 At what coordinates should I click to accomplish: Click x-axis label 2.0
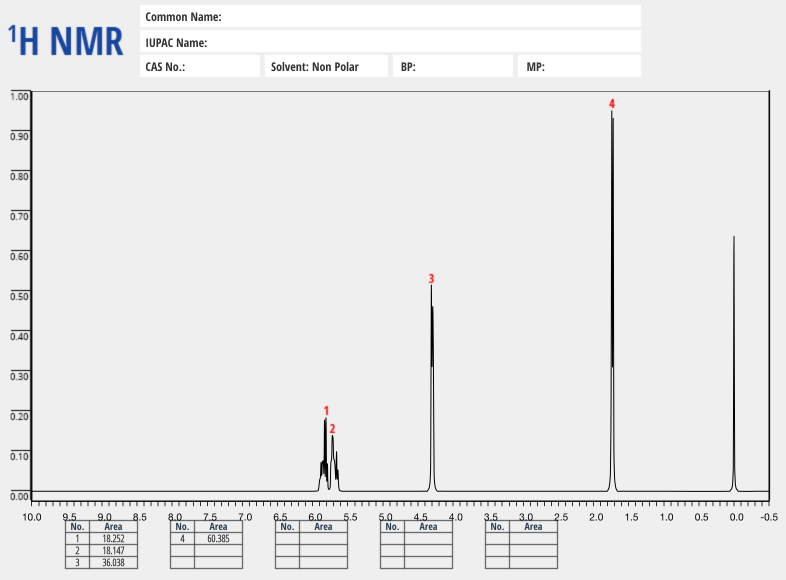point(597,517)
